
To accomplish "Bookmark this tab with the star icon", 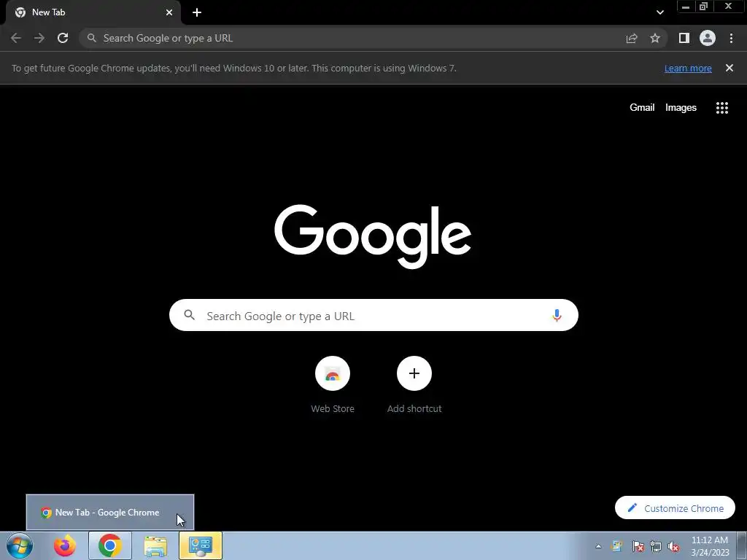I will coord(655,38).
